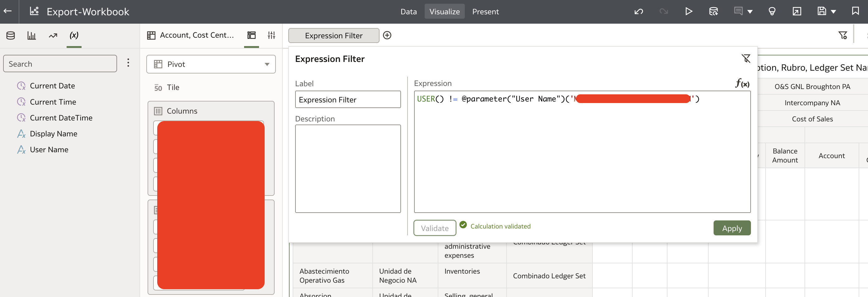Open the notes comment icon
This screenshot has height=297, width=868.
coord(738,11)
